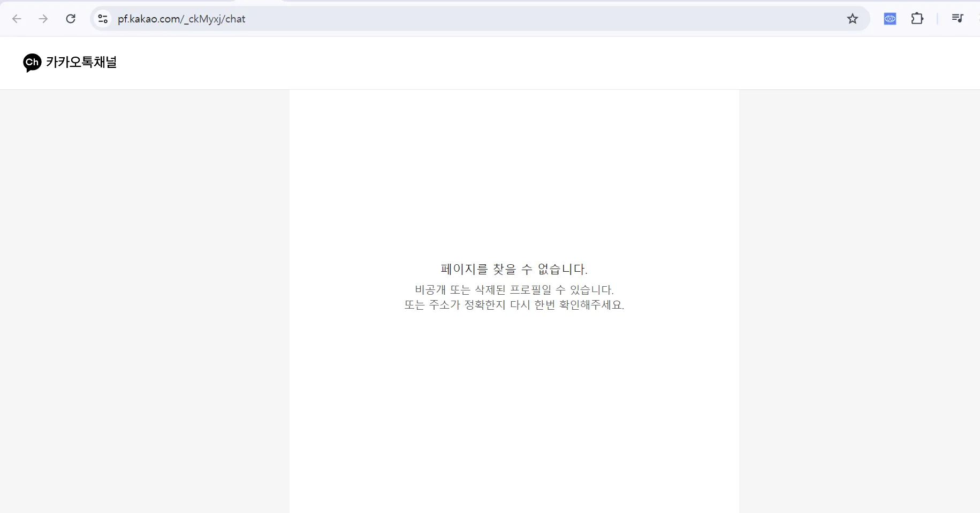The width and height of the screenshot is (980, 513).
Task: Click the address bar URL text
Action: (x=181, y=19)
